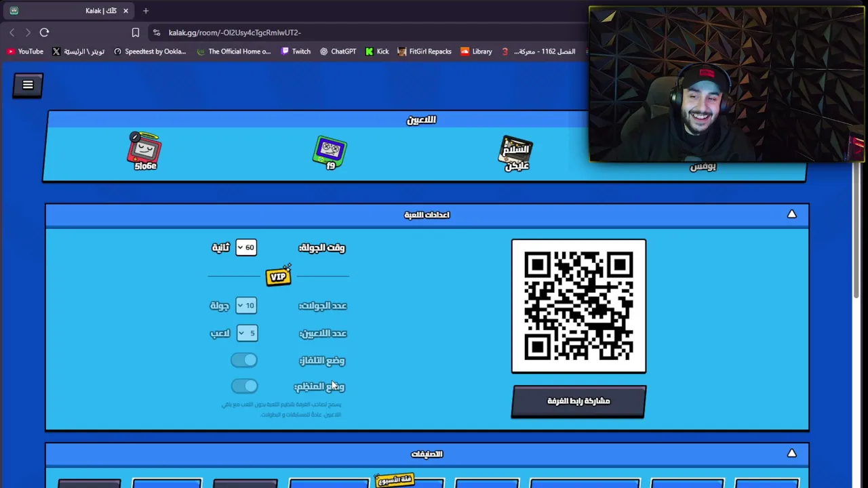The width and height of the screenshot is (868, 488).
Task: Open the Kick bookmark
Action: (377, 52)
